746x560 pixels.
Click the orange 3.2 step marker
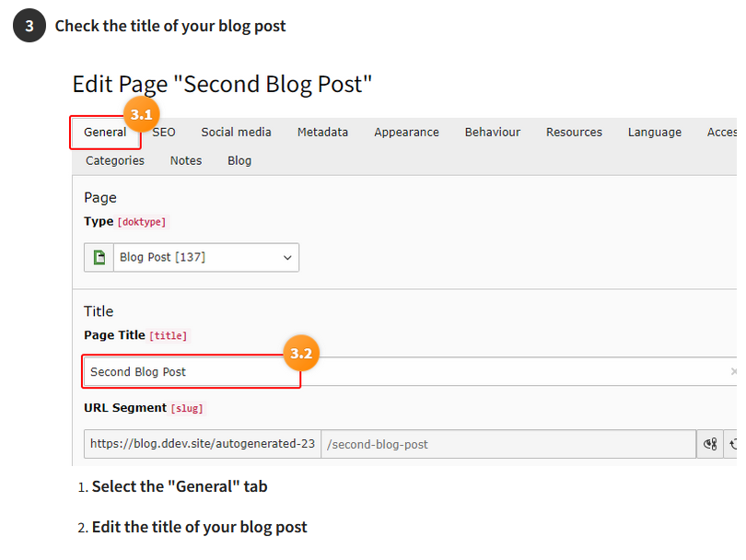pos(301,353)
